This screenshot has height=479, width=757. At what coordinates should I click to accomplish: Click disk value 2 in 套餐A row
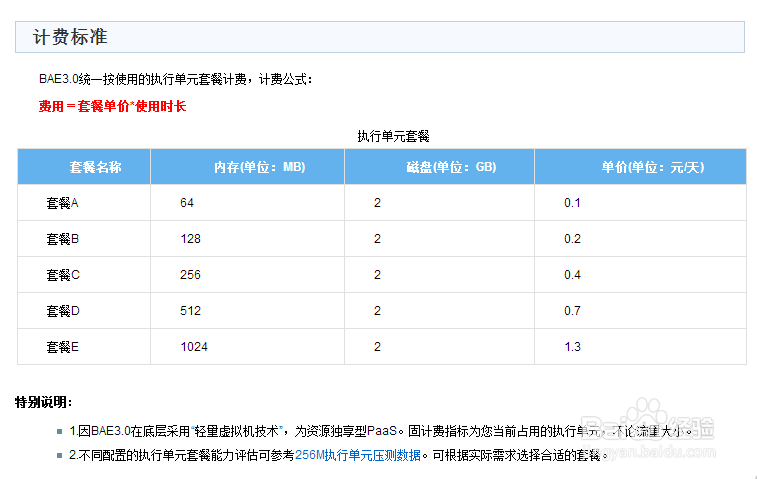click(x=377, y=203)
